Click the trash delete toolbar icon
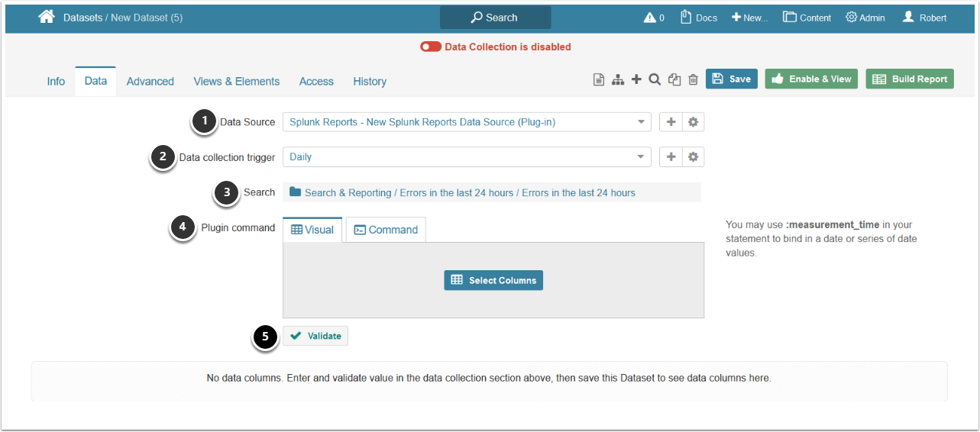Viewport: 980px width, 432px height. (x=693, y=79)
